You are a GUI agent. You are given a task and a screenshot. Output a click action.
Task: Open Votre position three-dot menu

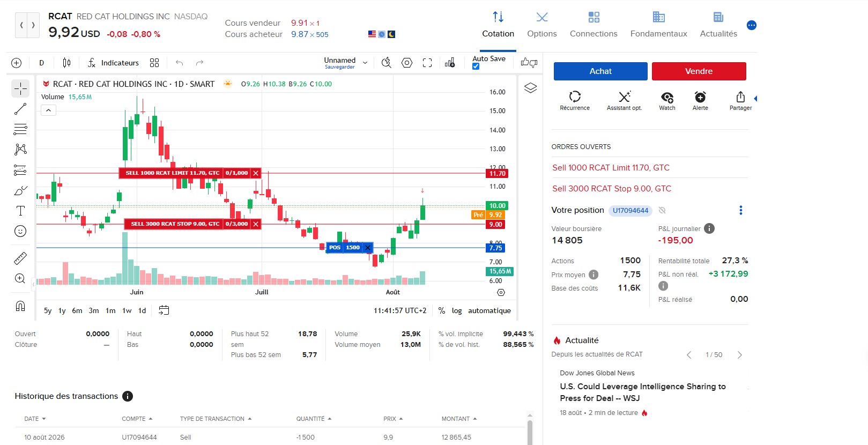pos(741,210)
